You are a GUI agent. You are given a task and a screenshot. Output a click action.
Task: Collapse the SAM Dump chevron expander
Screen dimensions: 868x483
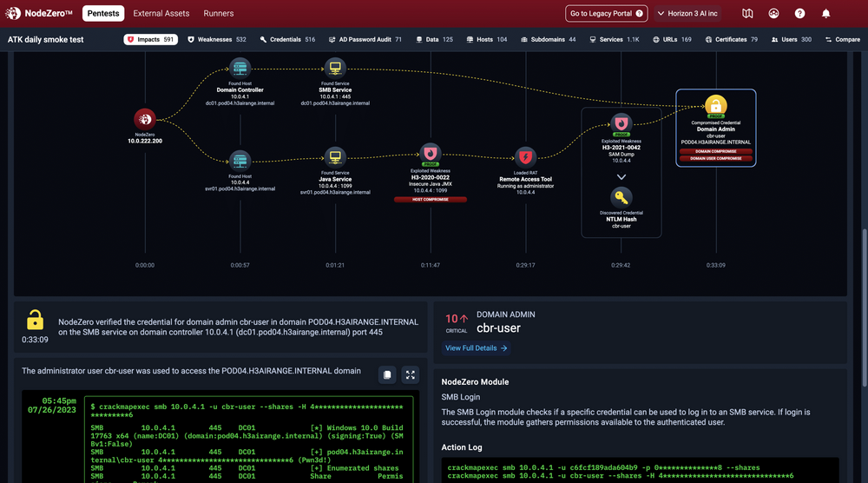pos(621,176)
